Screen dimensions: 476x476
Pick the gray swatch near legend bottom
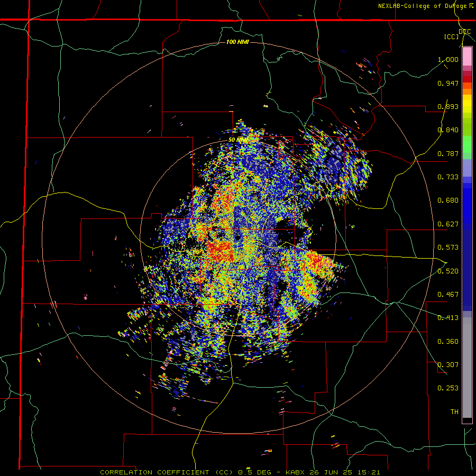coord(467,368)
